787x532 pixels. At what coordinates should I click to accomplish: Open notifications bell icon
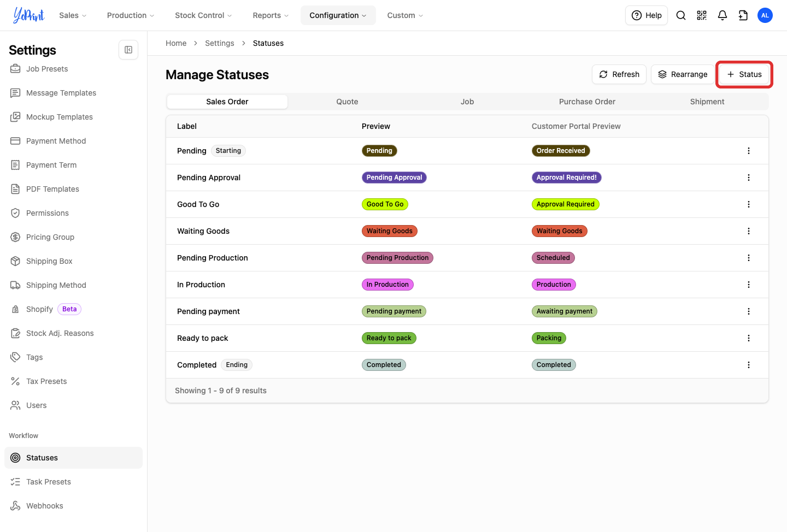pyautogui.click(x=723, y=15)
